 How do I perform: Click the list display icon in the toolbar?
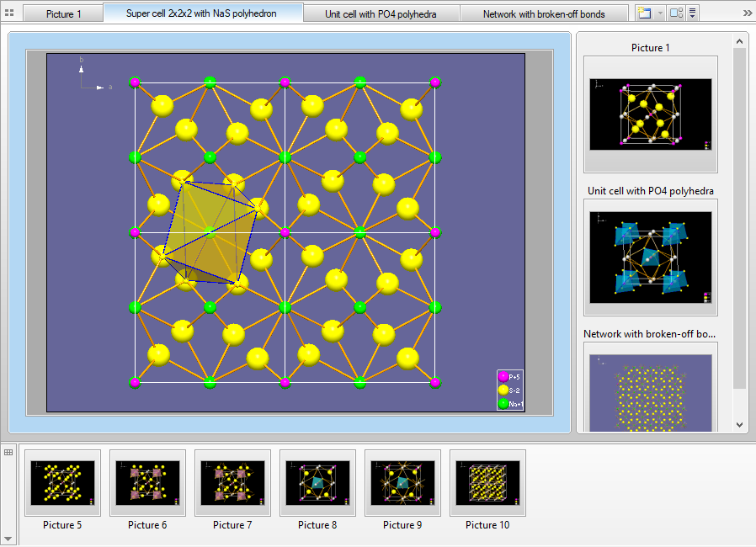tap(693, 10)
